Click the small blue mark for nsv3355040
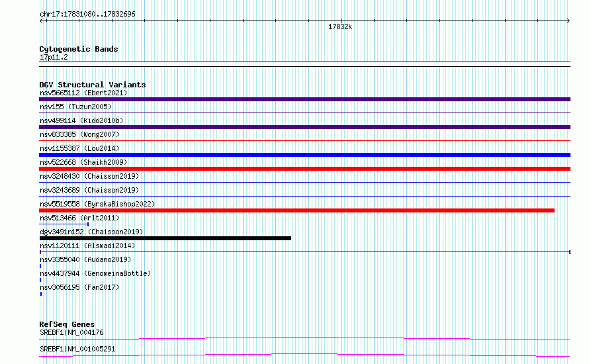Screen dimensions: 589x364 (x=40, y=266)
